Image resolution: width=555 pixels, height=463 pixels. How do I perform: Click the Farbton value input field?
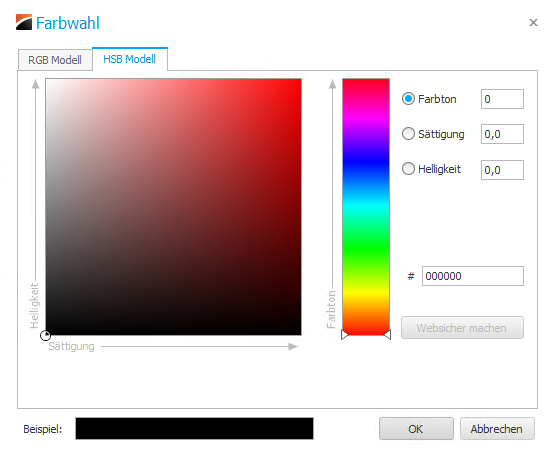click(502, 99)
